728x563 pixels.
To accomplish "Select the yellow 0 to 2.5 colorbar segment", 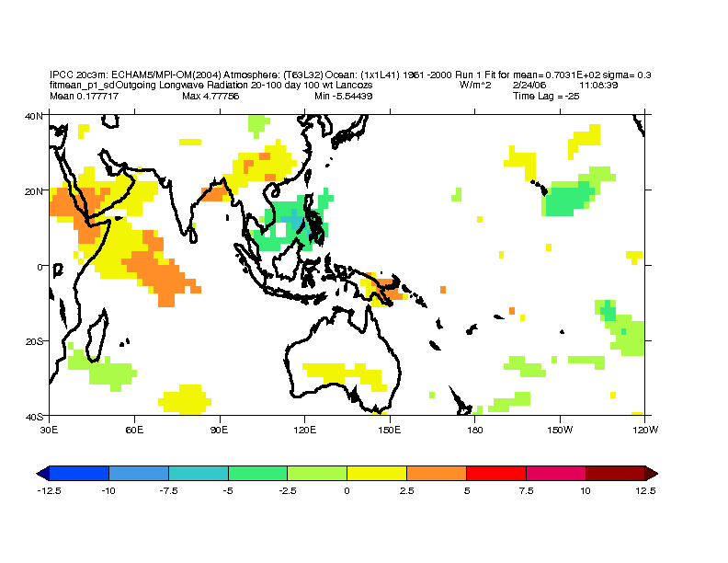I will click(x=377, y=473).
